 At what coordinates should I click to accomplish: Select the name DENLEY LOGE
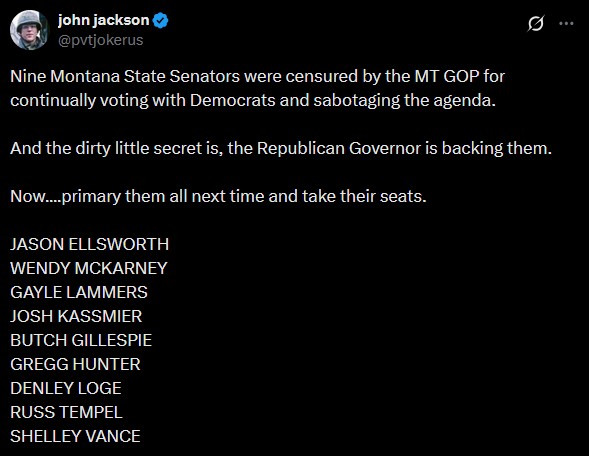(66, 388)
